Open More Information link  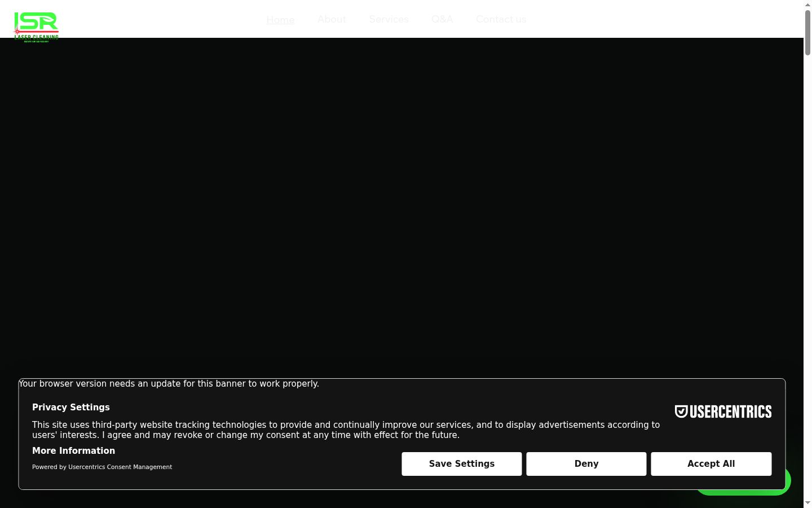(73, 450)
